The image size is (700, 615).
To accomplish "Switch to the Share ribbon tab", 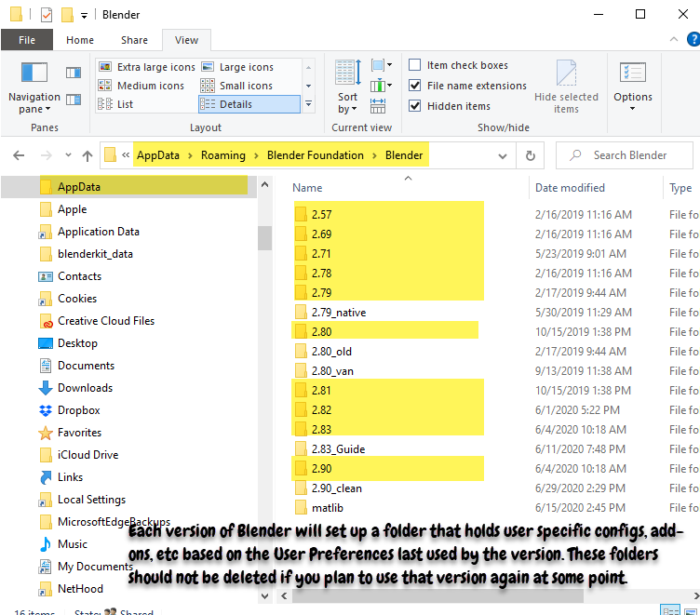I will pos(134,40).
